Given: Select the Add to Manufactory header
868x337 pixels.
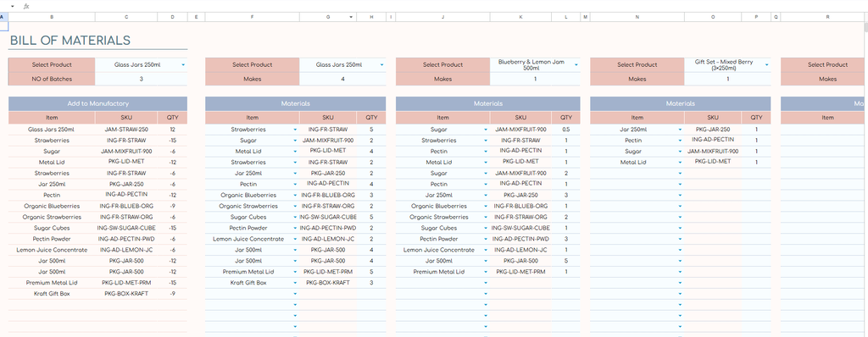Looking at the screenshot, I should (x=98, y=103).
